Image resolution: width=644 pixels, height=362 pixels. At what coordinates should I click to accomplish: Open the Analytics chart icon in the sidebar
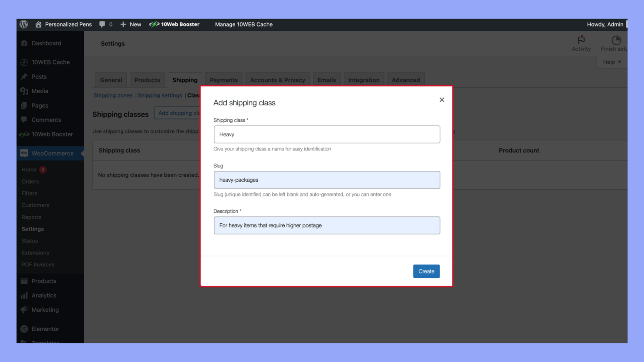25,295
